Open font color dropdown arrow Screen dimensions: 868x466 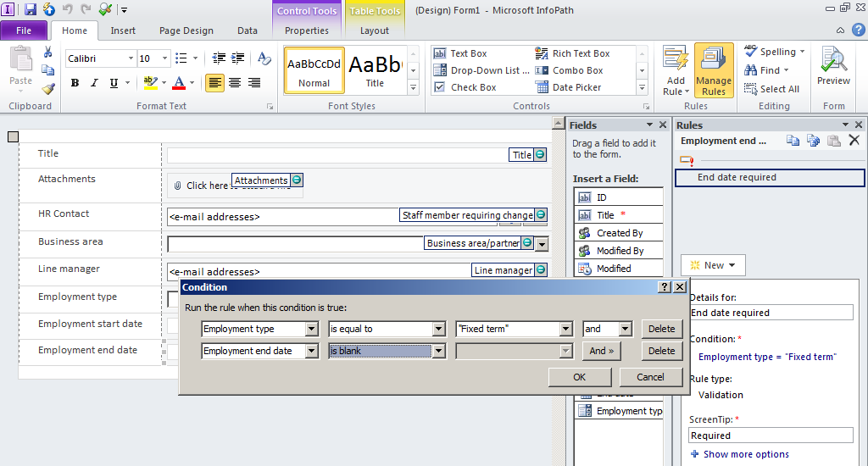pos(192,83)
